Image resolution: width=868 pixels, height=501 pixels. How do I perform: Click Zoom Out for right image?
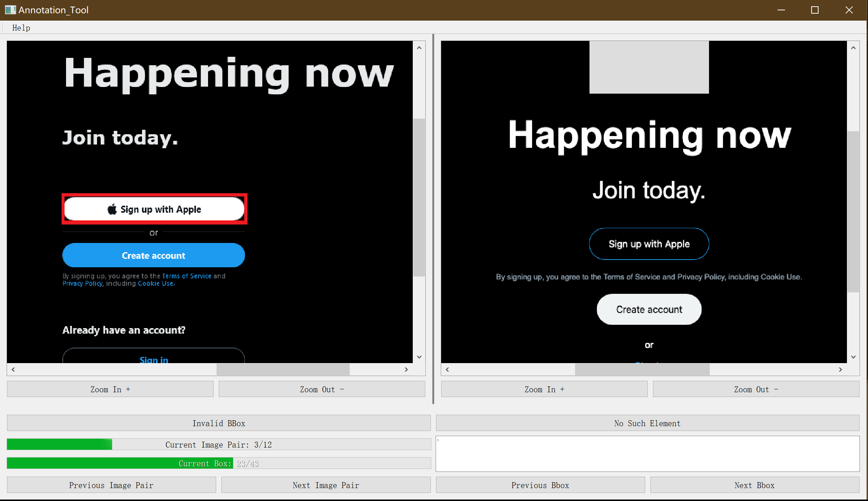coord(756,389)
